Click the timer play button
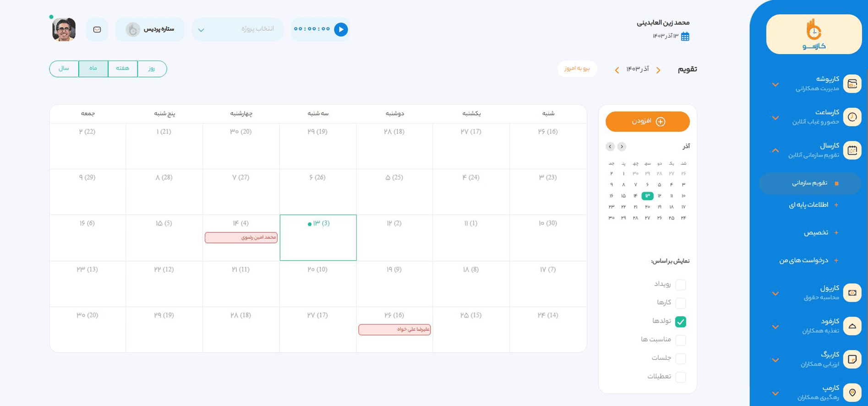 tap(341, 29)
